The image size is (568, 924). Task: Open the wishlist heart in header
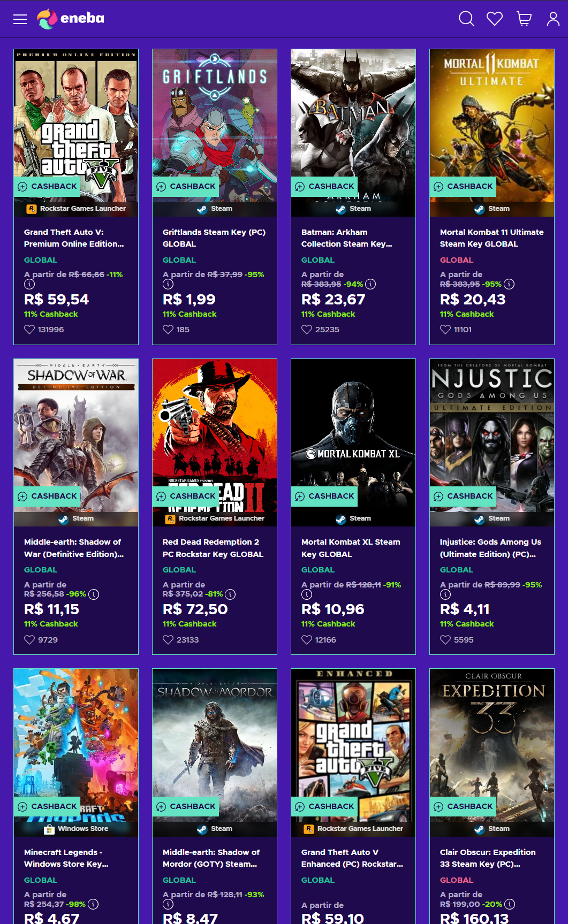coord(495,19)
